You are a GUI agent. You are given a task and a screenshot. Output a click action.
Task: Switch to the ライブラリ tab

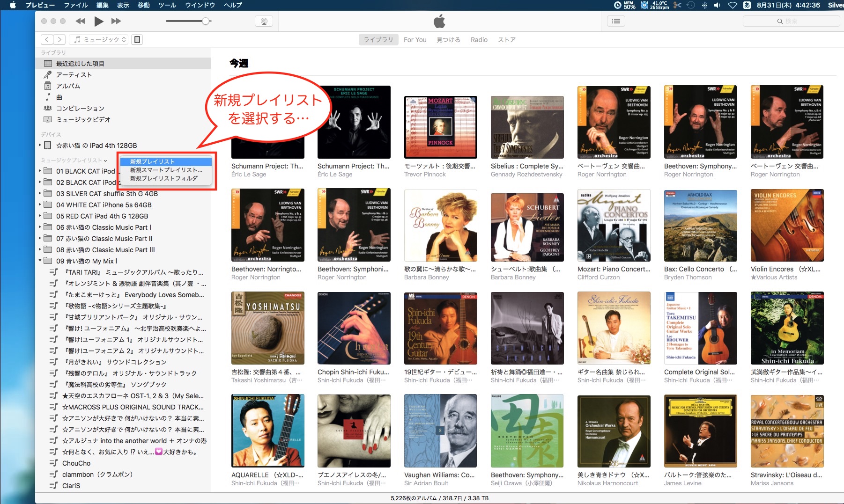pos(378,40)
